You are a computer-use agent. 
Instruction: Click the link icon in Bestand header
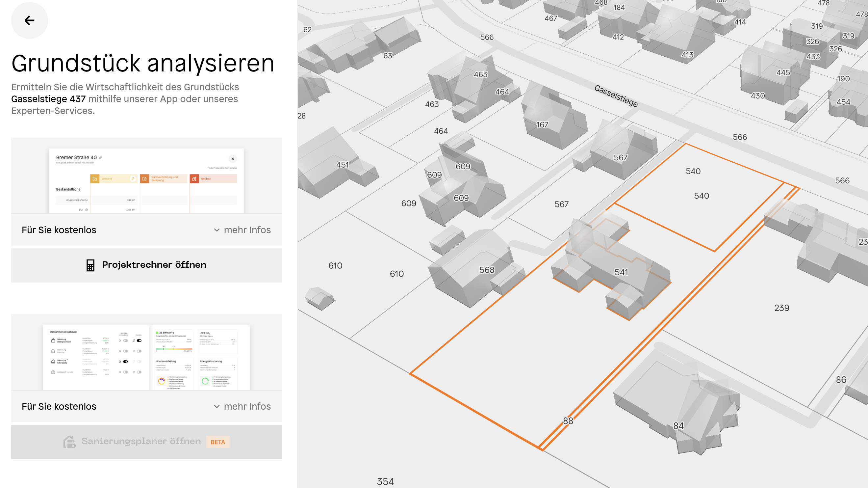(133, 179)
